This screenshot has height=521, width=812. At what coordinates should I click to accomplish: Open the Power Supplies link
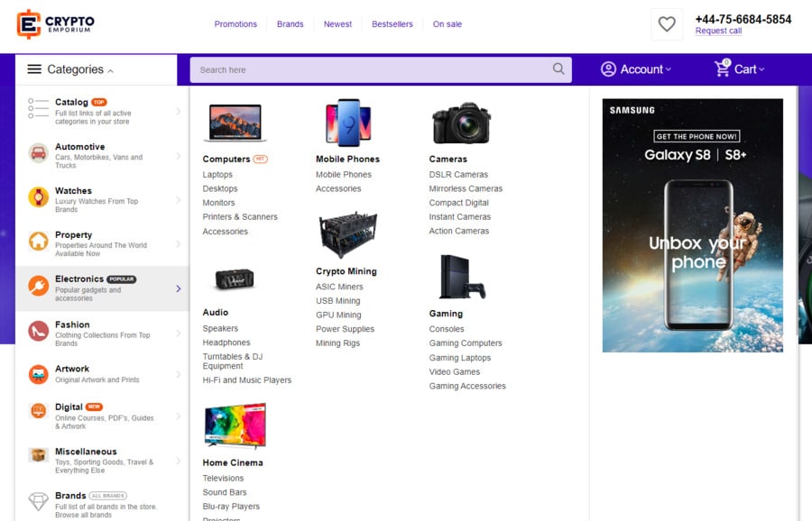[x=345, y=329]
